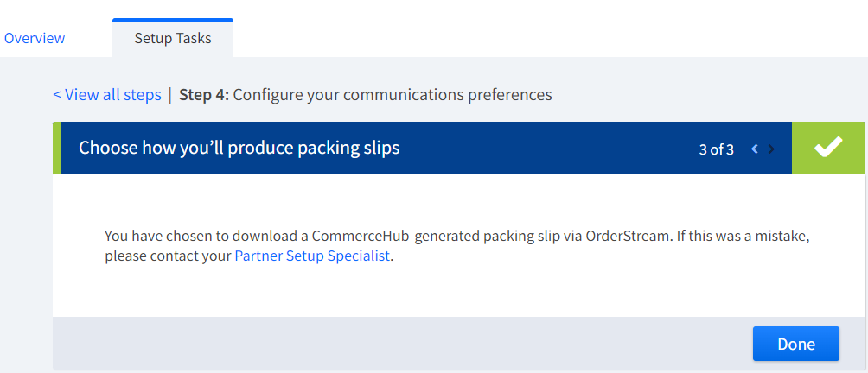This screenshot has width=868, height=373.
Task: Open the Partner Setup Specialist link
Action: 312,256
